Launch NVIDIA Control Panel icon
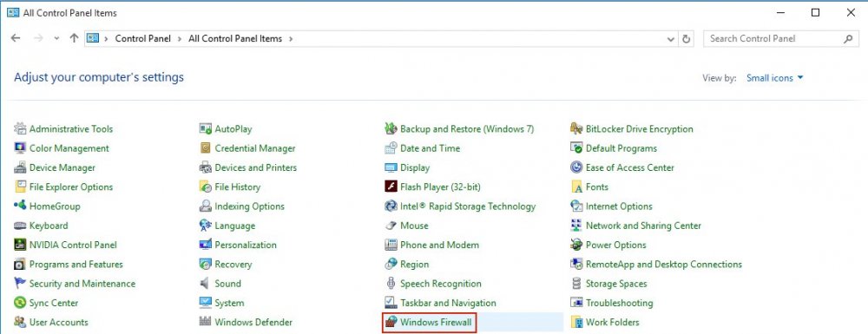The image size is (868, 334). click(20, 245)
